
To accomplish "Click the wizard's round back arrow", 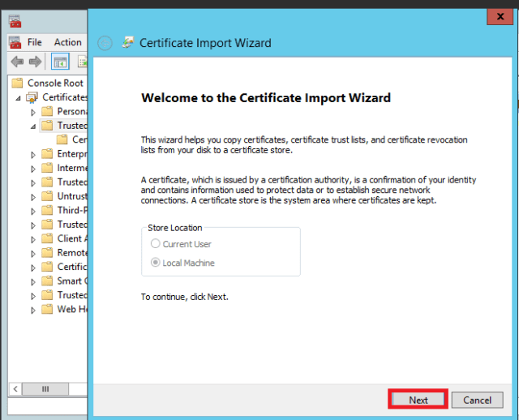I will coord(105,43).
